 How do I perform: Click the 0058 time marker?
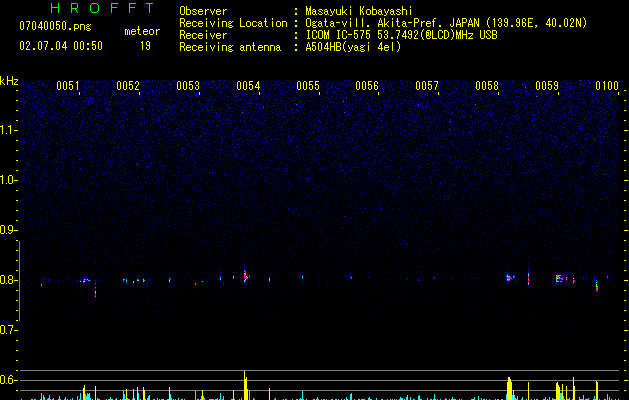click(x=487, y=86)
